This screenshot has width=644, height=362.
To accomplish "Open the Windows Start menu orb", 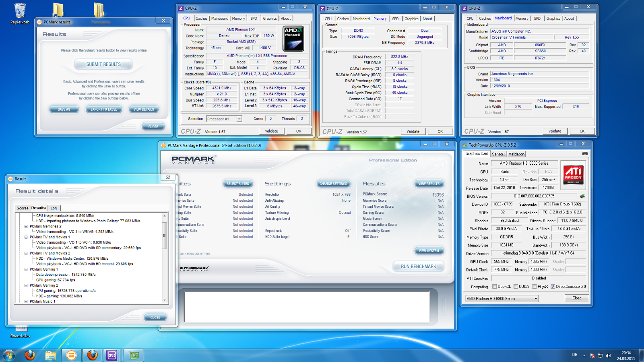I will (x=9, y=355).
